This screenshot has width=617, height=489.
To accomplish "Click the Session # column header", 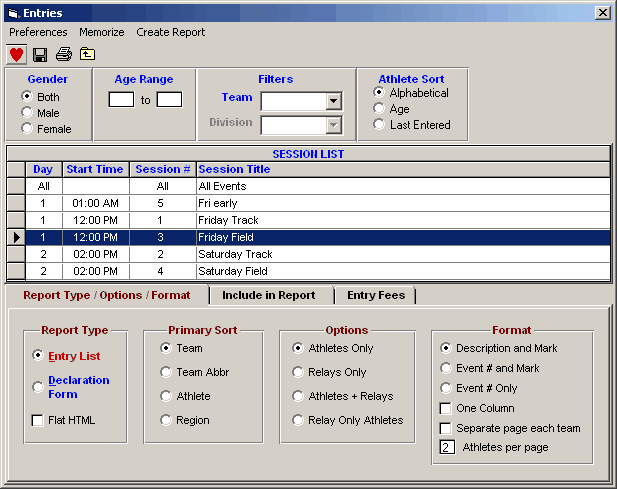I will [163, 169].
